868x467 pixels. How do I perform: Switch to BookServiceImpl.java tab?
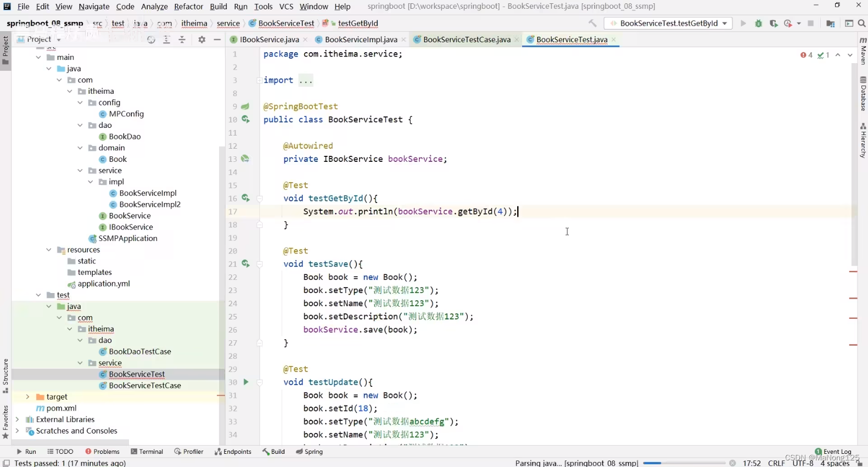[361, 40]
